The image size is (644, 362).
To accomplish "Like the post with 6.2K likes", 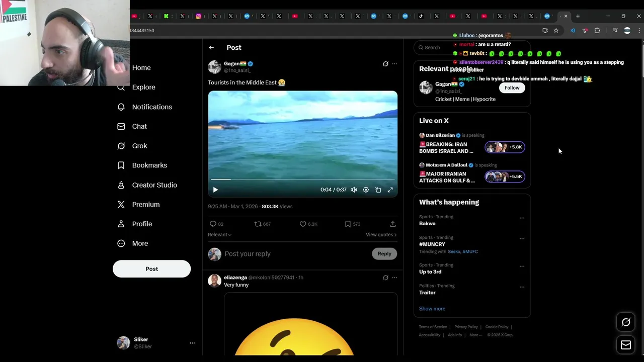I will click(308, 224).
